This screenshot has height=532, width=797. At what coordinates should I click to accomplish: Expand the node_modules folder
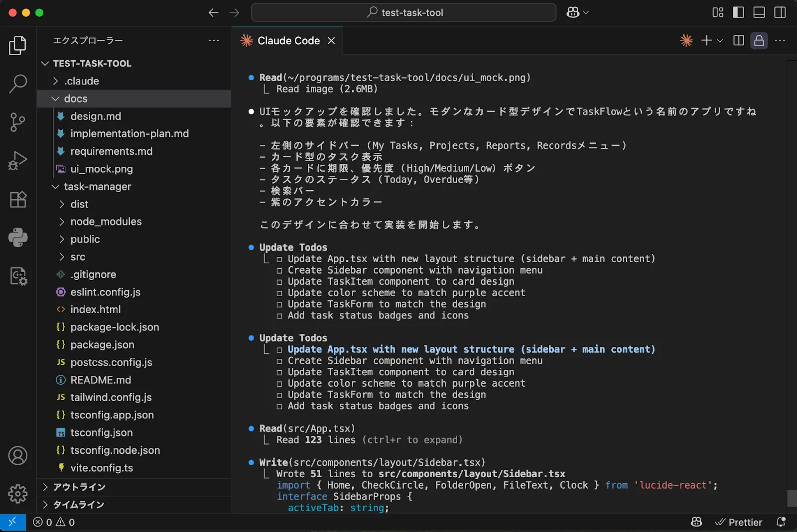coord(106,221)
